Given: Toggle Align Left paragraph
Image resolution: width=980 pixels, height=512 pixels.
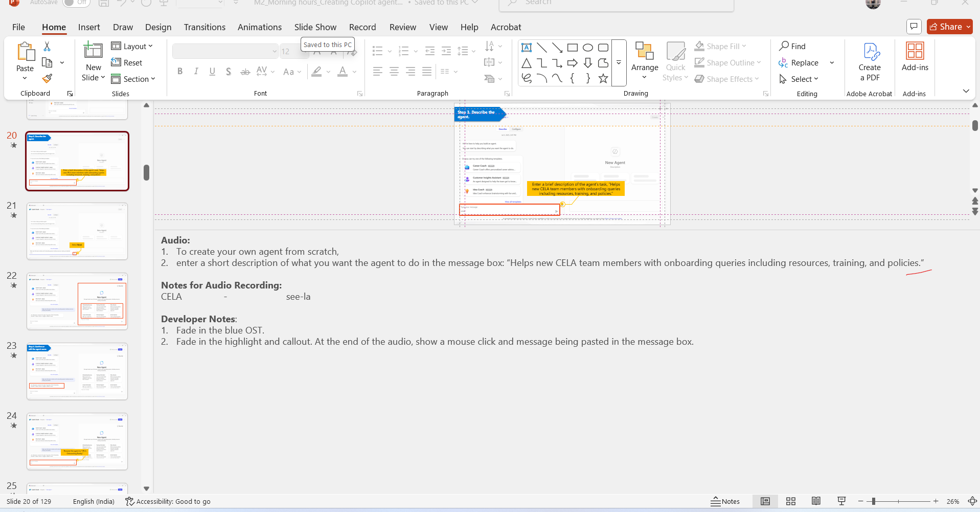Looking at the screenshot, I should (378, 72).
